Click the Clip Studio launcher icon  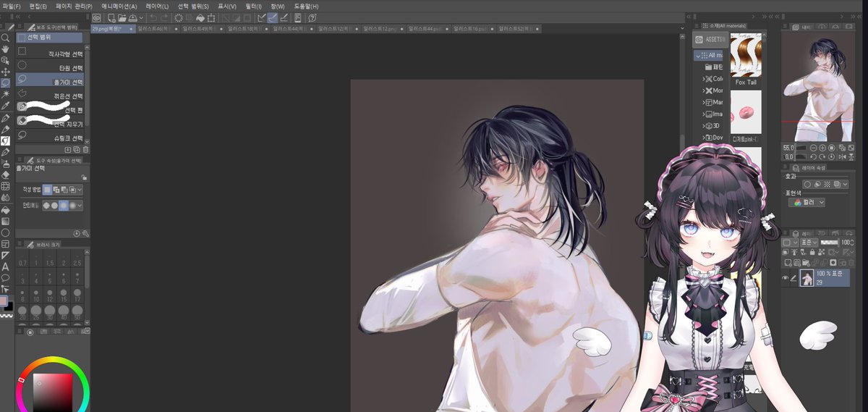pyautogui.click(x=98, y=17)
